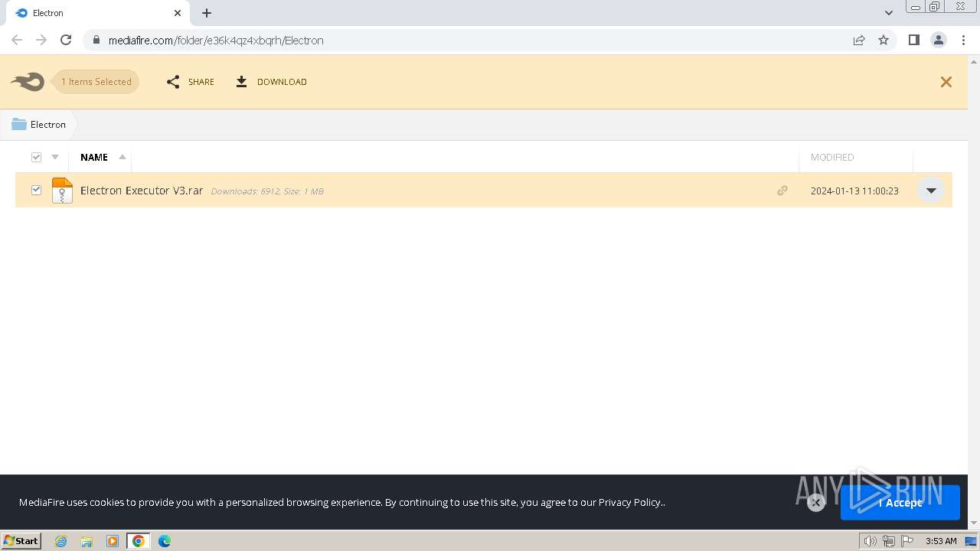This screenshot has width=980, height=551.
Task: Open the selection options dropdown arrow
Action: tap(55, 157)
